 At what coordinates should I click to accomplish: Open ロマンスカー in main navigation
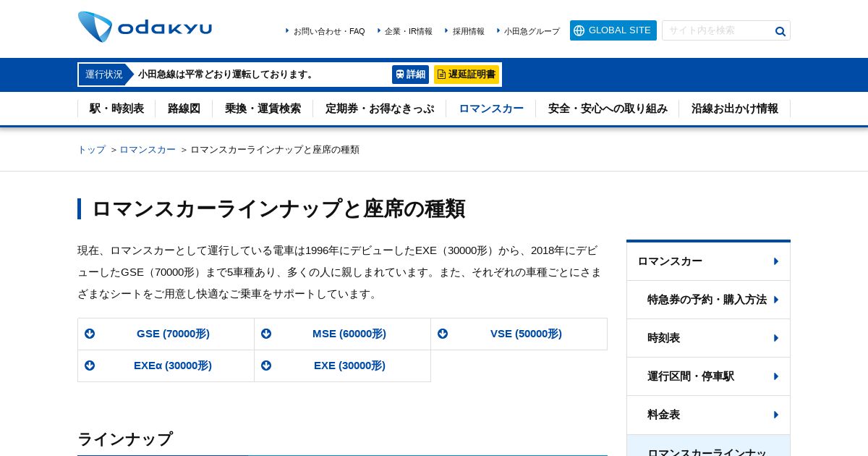pos(491,109)
